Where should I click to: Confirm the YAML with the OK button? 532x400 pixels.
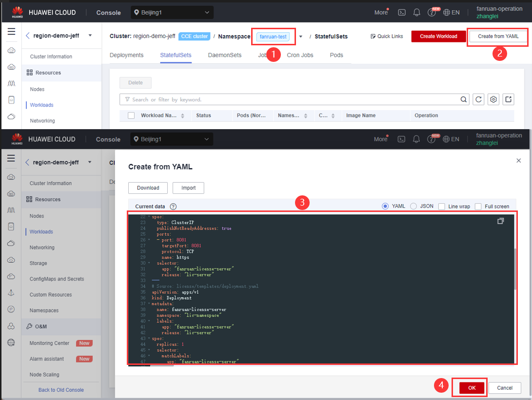pos(472,388)
